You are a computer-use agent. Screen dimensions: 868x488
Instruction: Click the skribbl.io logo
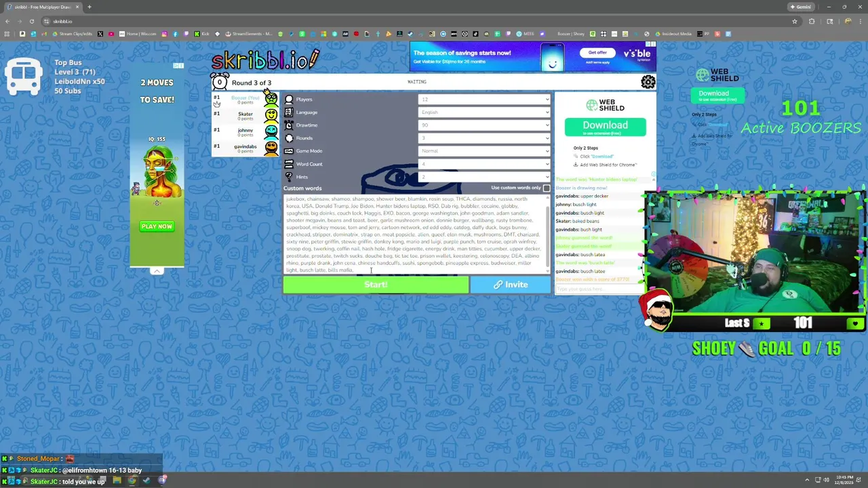tap(264, 60)
